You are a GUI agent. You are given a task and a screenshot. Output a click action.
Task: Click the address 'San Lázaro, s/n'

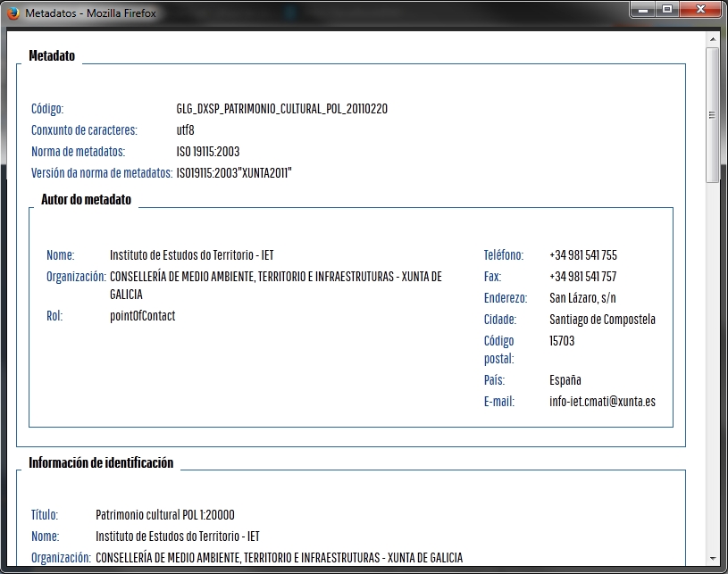(x=582, y=297)
